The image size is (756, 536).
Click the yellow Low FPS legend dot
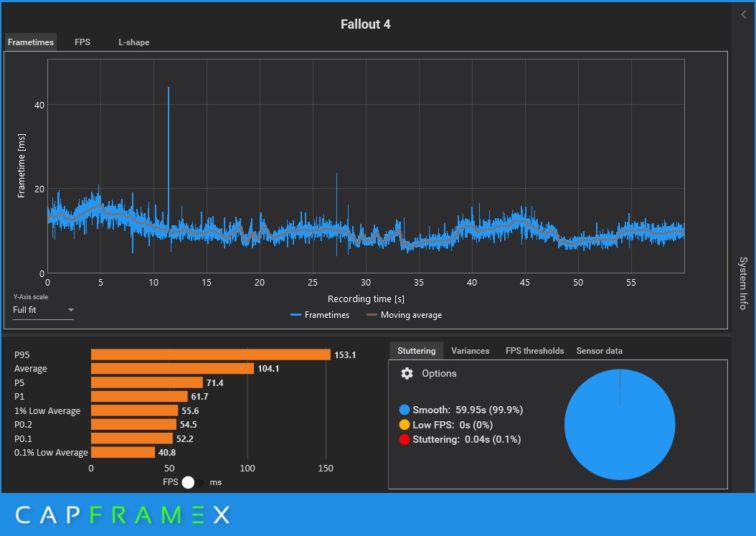click(405, 425)
